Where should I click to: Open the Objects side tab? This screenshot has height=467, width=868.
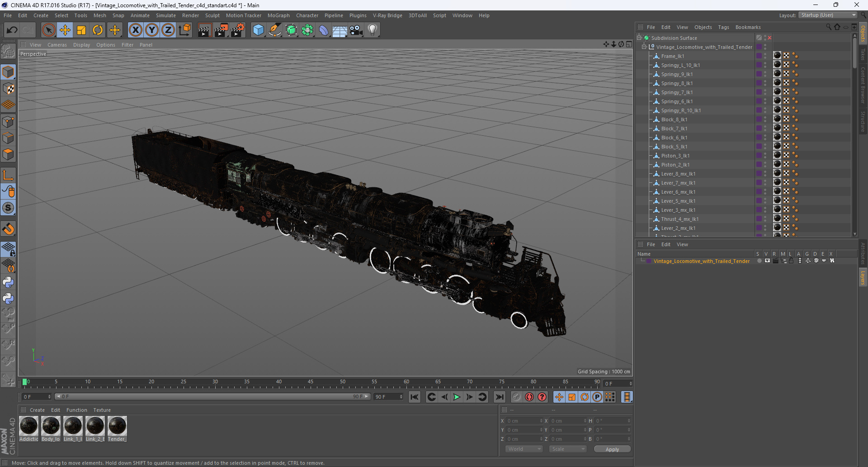pos(863,34)
